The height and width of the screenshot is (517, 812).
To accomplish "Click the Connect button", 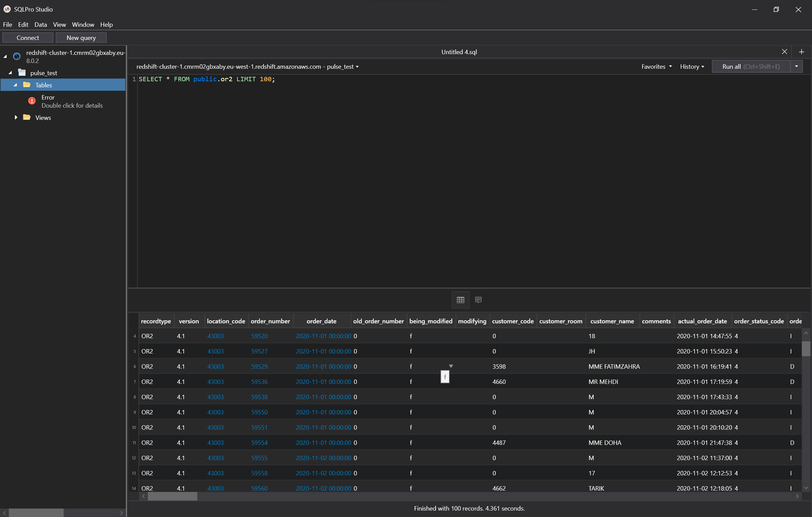I will [28, 38].
